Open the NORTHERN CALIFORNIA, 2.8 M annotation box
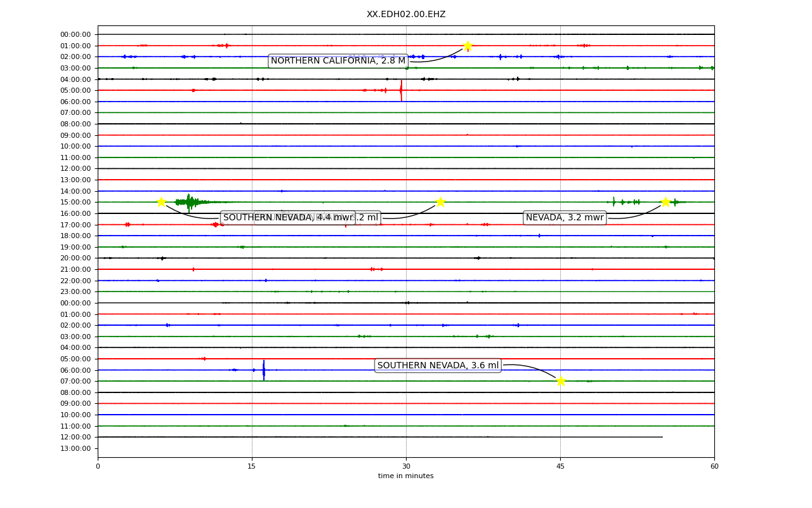This screenshot has width=812, height=508. [338, 61]
